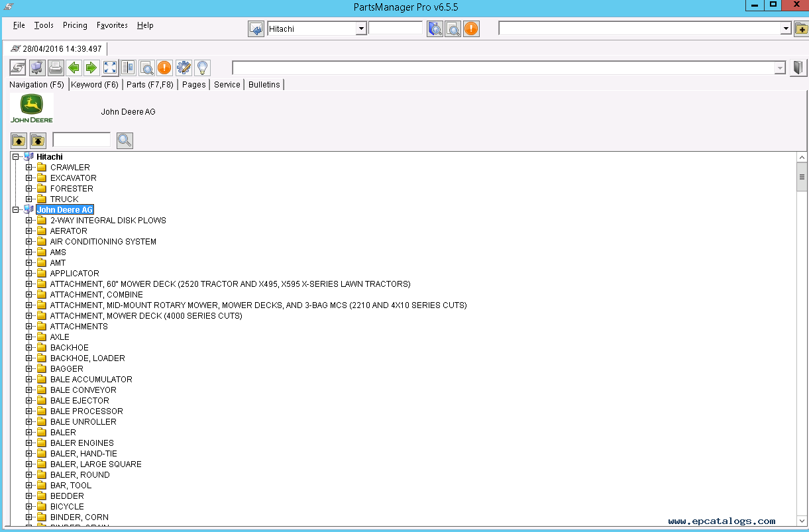Go back with the green left arrow

(x=74, y=68)
